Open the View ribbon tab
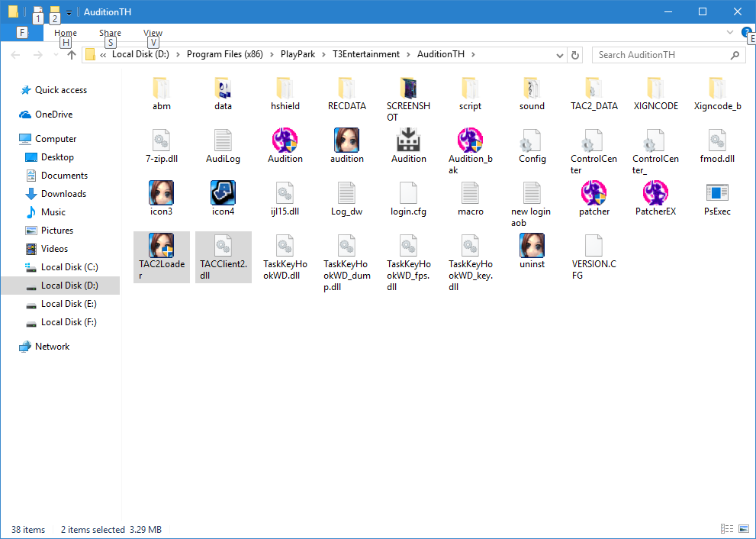Screen dimensions: 756x539 pos(153,33)
